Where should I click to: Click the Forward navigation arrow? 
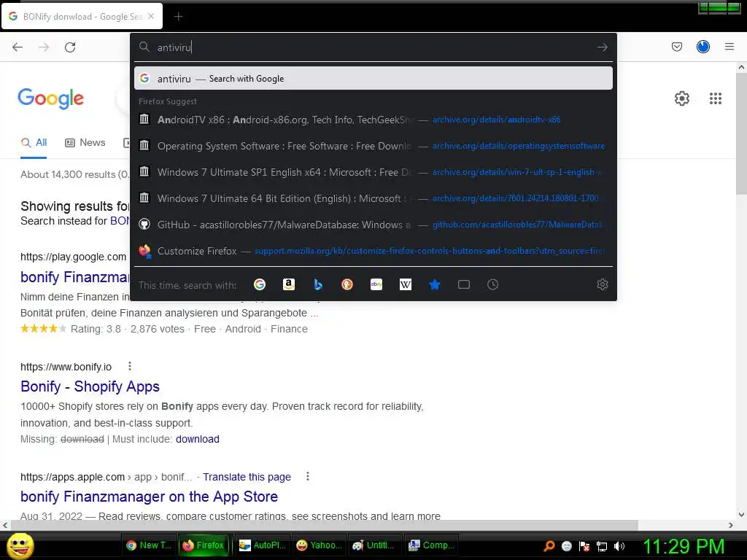44,47
